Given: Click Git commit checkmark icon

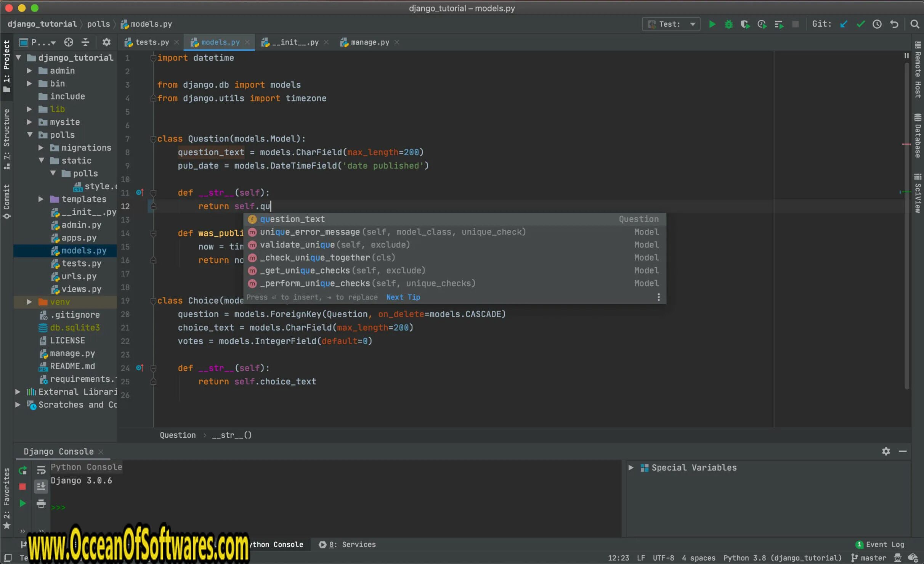Looking at the screenshot, I should point(860,24).
